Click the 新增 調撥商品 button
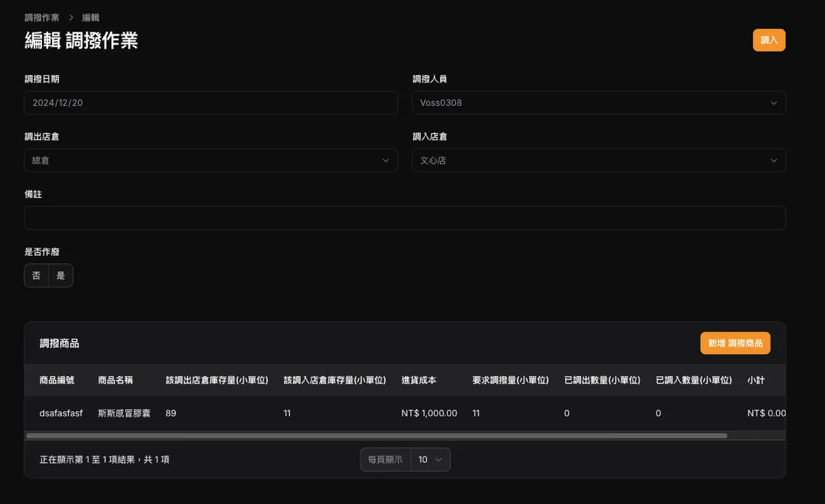The width and height of the screenshot is (825, 504). click(x=735, y=343)
